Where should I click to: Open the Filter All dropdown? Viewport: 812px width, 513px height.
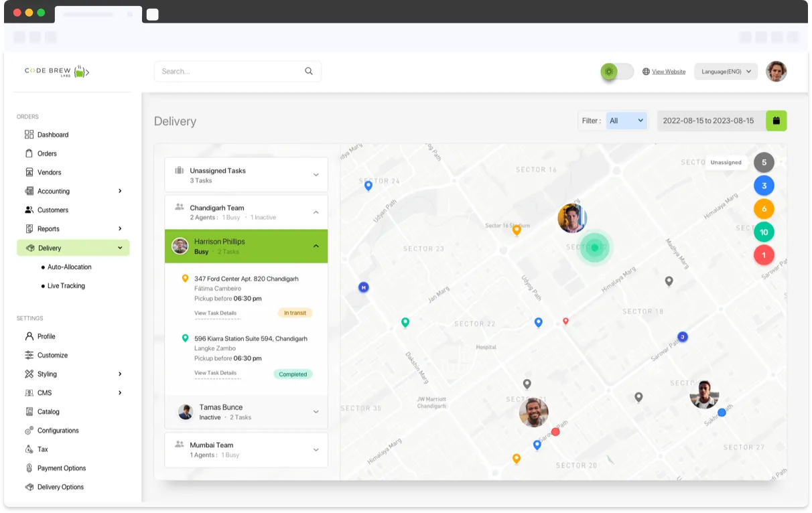(626, 121)
